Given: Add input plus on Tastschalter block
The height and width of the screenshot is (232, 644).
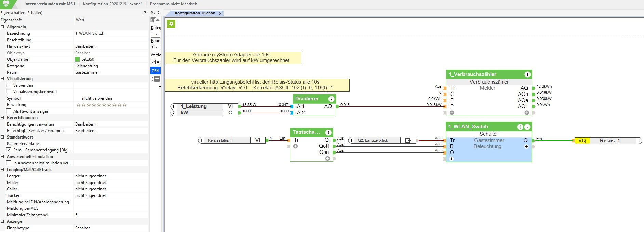Looking at the screenshot, I should [x=295, y=146].
